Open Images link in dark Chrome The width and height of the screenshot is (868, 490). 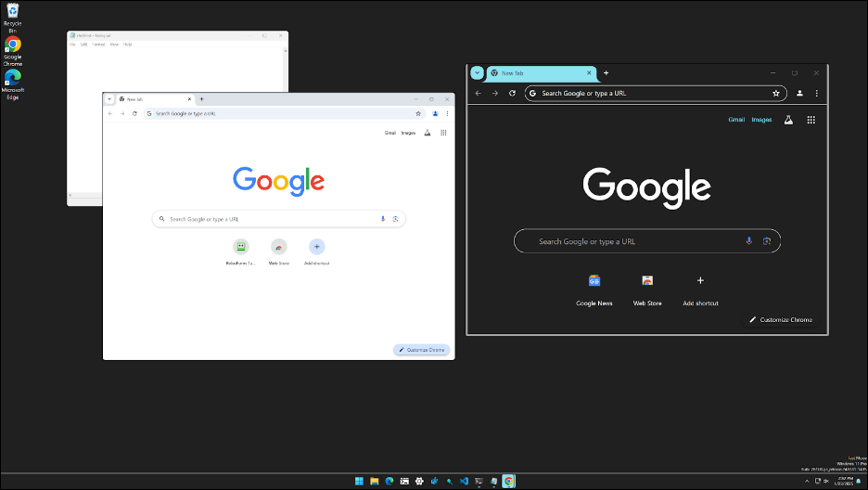tap(761, 120)
